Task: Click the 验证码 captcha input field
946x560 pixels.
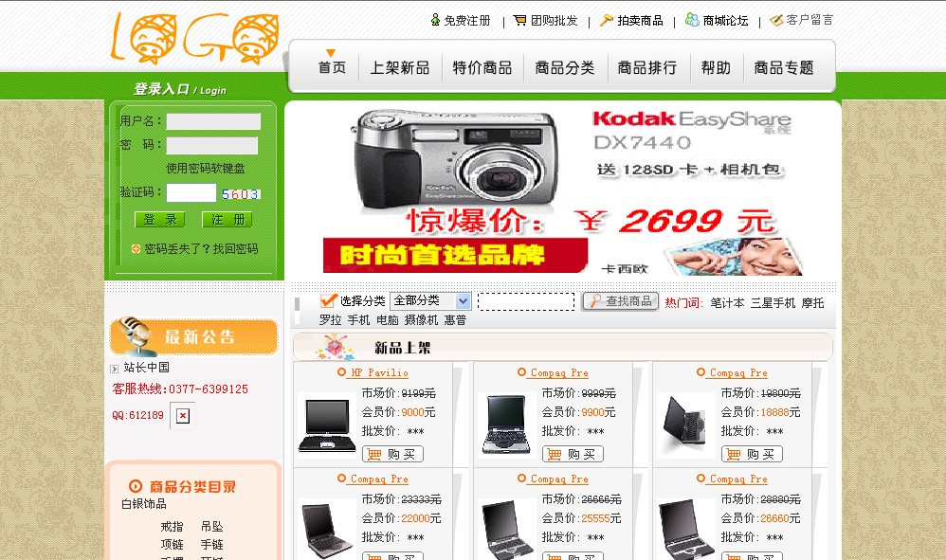Action: [x=191, y=193]
